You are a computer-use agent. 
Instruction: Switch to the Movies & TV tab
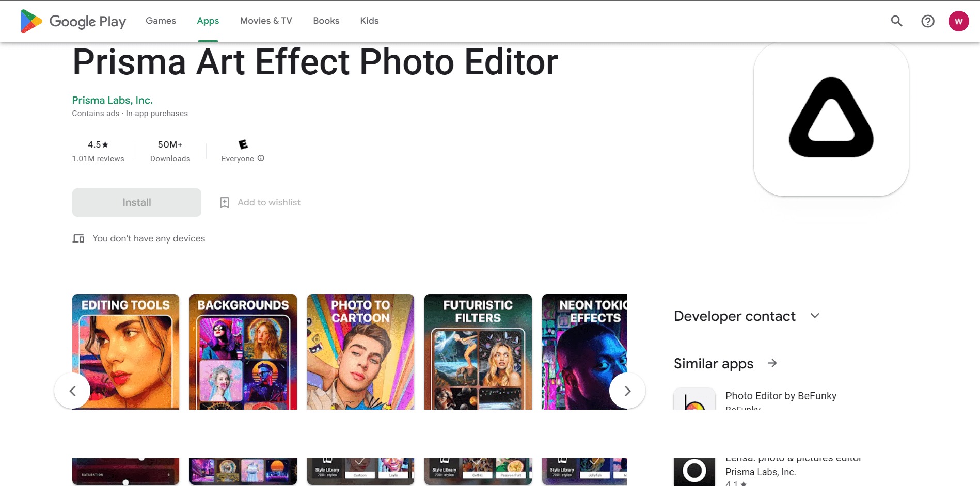tap(266, 21)
